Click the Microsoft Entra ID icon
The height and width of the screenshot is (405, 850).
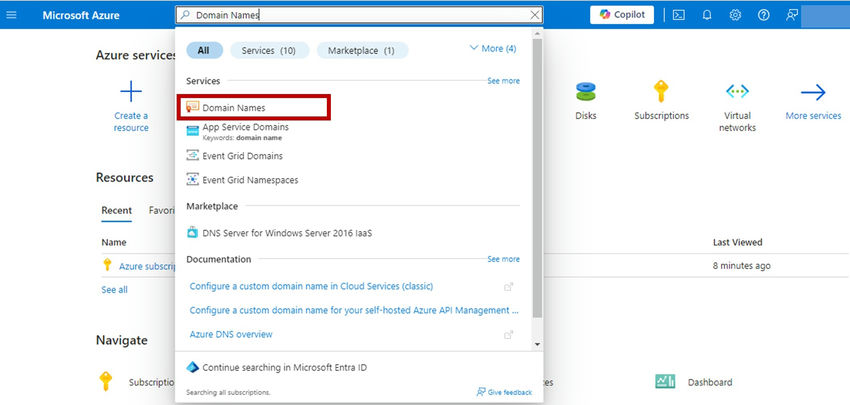(192, 368)
